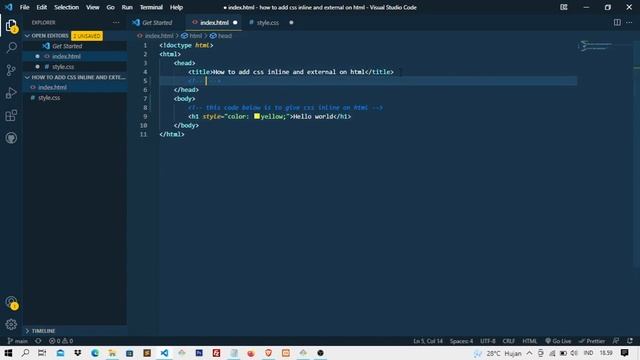Open the Windows Start menu
Screen dimensions: 640x360
[8, 353]
